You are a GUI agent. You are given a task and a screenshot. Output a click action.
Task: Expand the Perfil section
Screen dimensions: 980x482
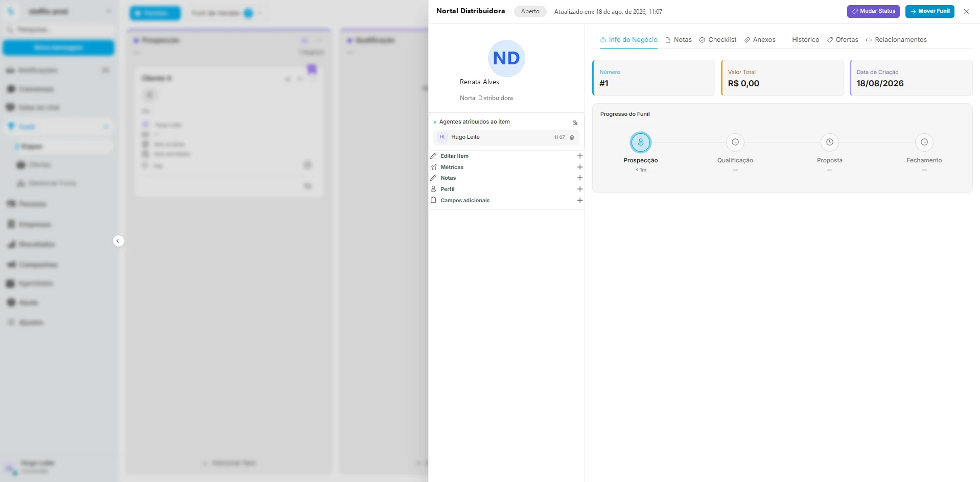pyautogui.click(x=580, y=189)
